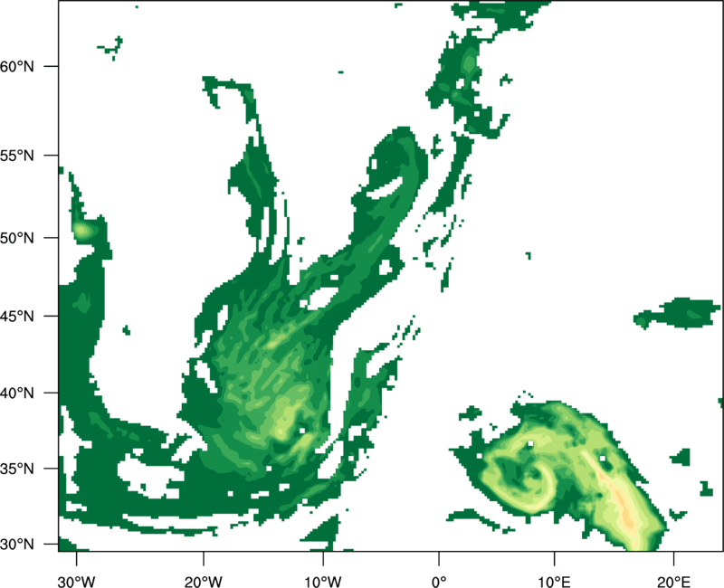The image size is (724, 588).
Task: Click the 40°N latitude label
Action: pyautogui.click(x=17, y=394)
